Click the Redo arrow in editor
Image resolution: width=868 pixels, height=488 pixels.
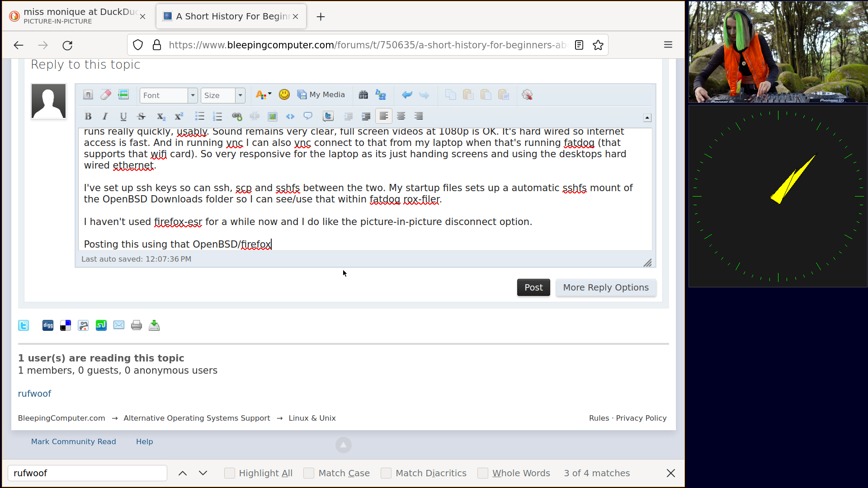pyautogui.click(x=424, y=95)
